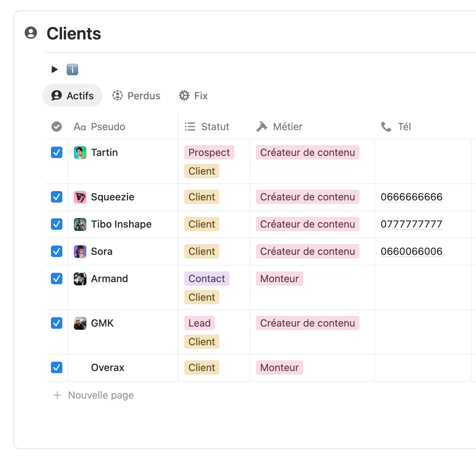Click the hammer icon next to Métier

tap(262, 127)
